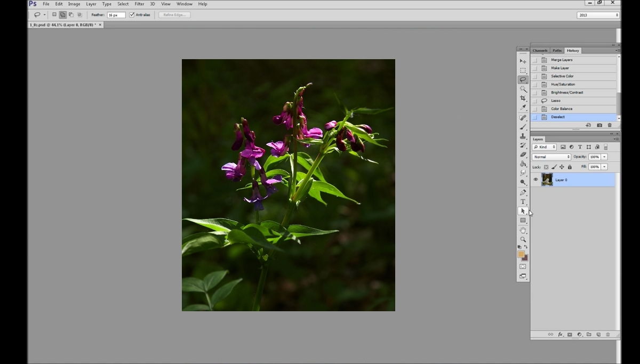This screenshot has width=640, height=364.
Task: Open the Normal blend mode dropdown
Action: coord(551,157)
